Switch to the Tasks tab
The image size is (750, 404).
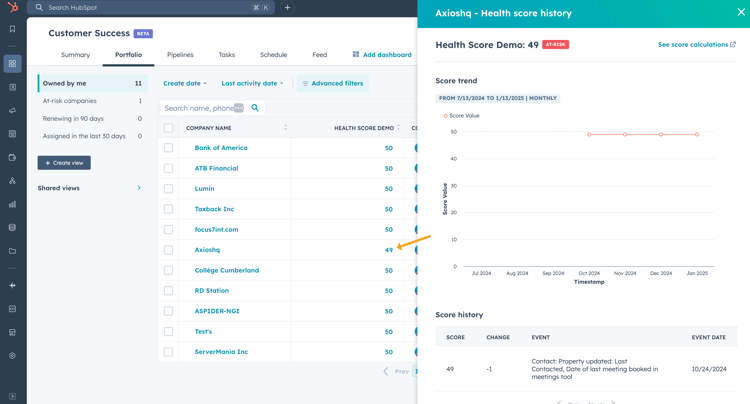coord(227,55)
